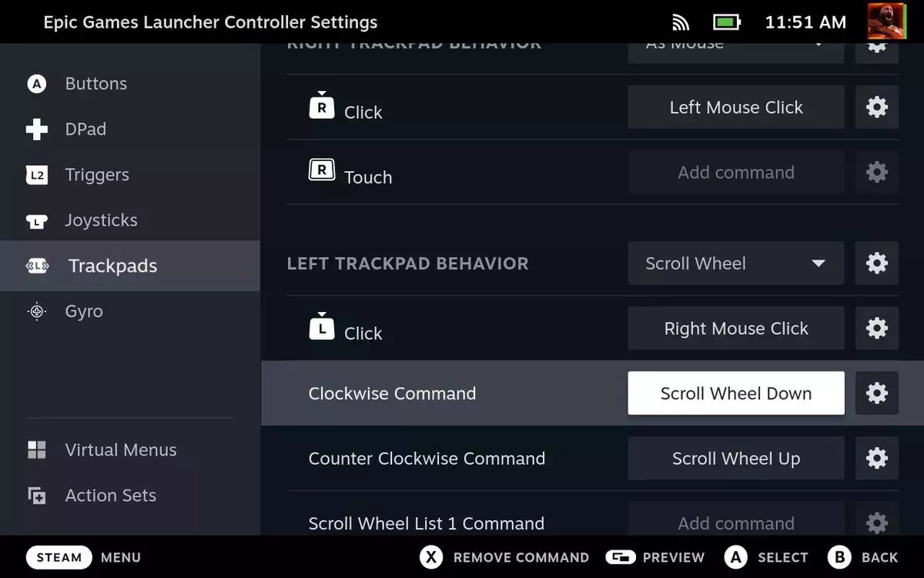Click the battery status icon
Image resolution: width=924 pixels, height=578 pixels.
click(x=726, y=22)
